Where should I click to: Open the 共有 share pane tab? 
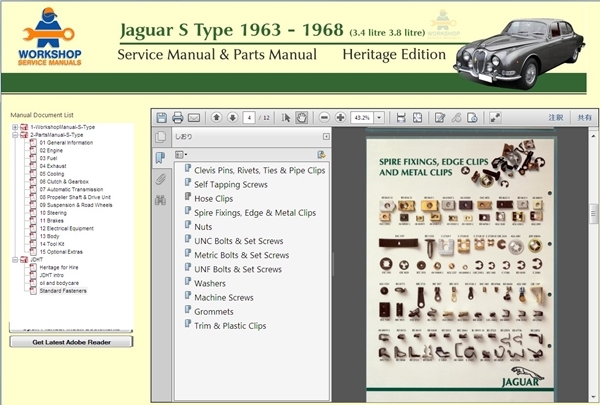pyautogui.click(x=584, y=118)
